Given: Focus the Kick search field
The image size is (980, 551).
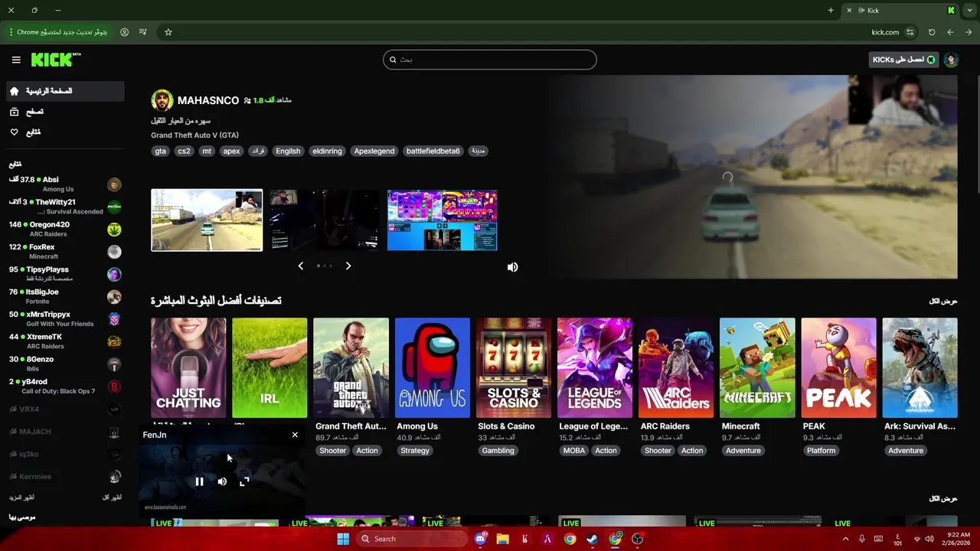Looking at the screenshot, I should 490,60.
